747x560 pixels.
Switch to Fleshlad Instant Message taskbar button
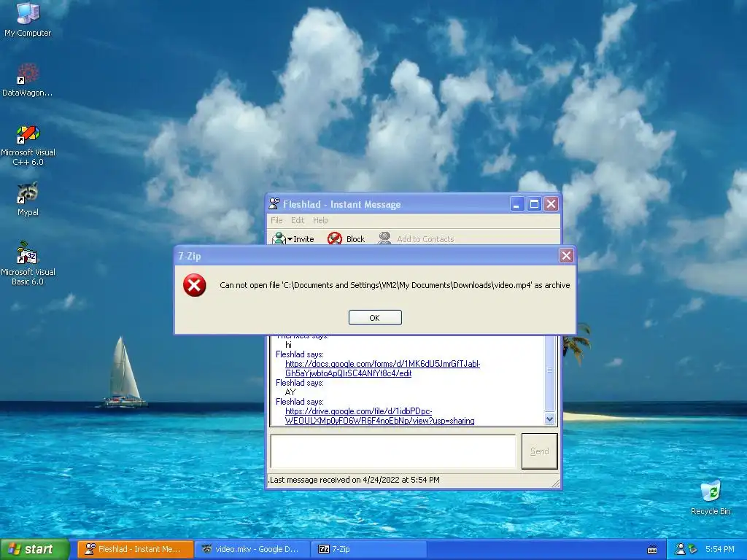tap(135, 549)
